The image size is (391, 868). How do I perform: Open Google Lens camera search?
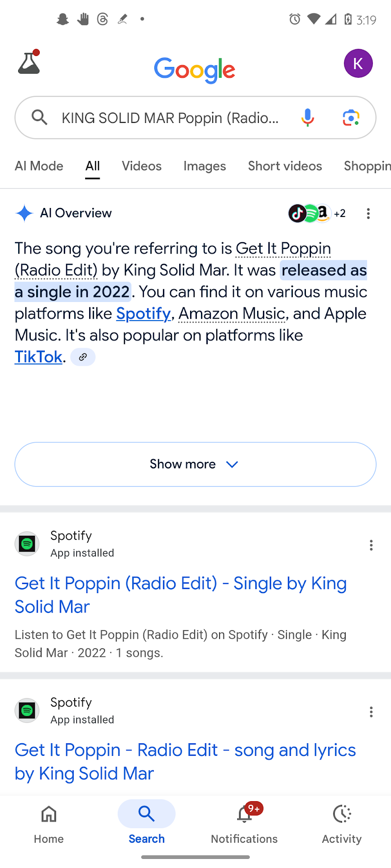coord(351,118)
